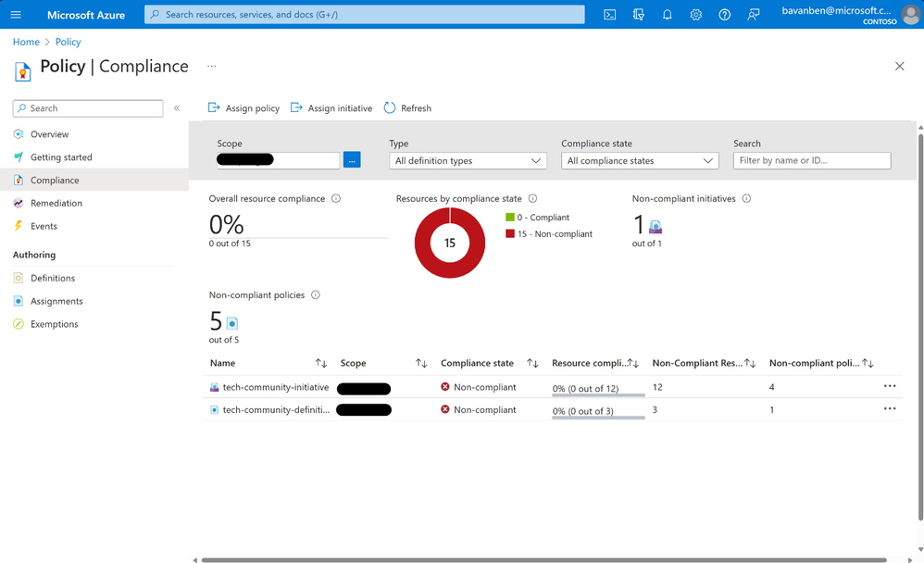
Task: Open context menu for tech-community-initiative row
Action: click(x=890, y=386)
